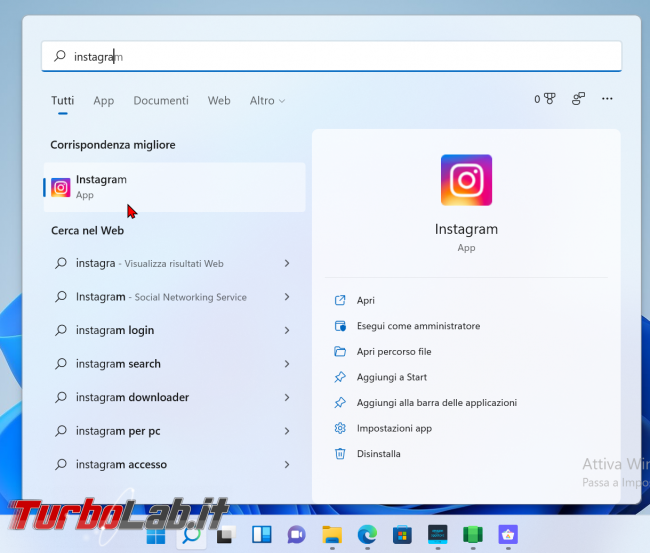Open the dark terminal-style taskbar app

click(x=438, y=534)
